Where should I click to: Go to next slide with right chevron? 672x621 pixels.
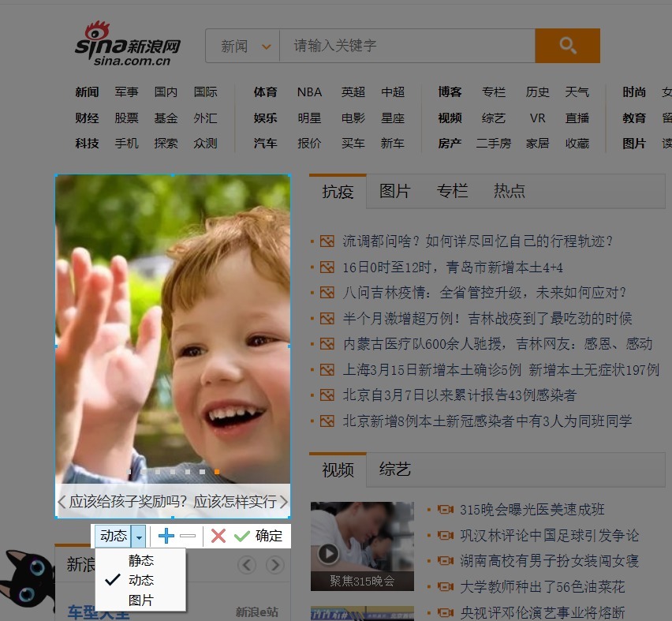[x=284, y=501]
